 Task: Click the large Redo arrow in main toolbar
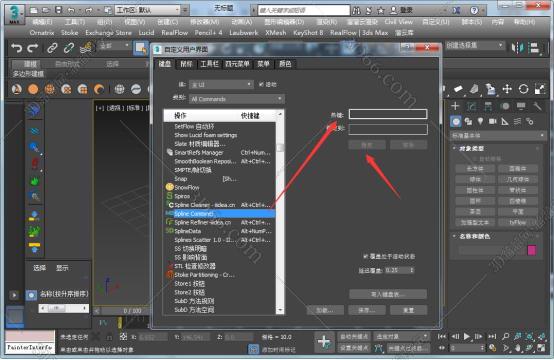coord(33,47)
